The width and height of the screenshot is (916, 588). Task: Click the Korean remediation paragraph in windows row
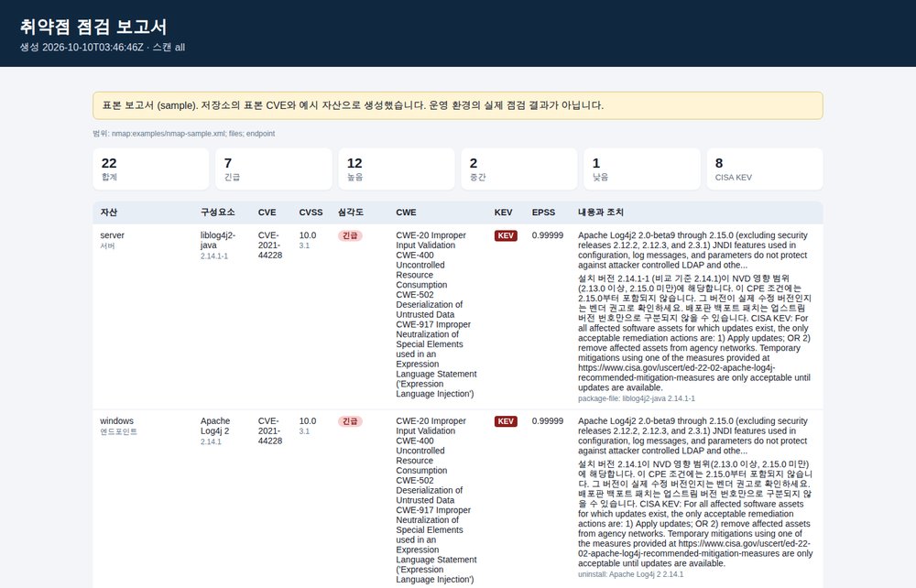pos(695,514)
